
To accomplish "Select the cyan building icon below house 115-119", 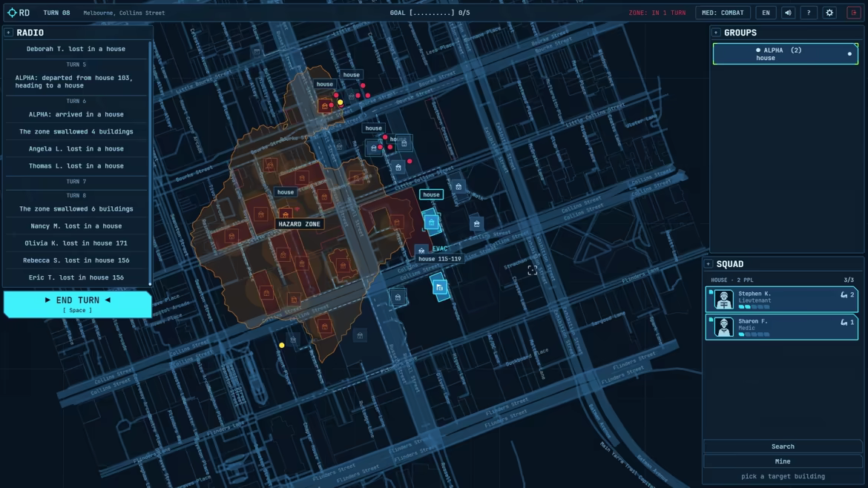I will [x=439, y=287].
